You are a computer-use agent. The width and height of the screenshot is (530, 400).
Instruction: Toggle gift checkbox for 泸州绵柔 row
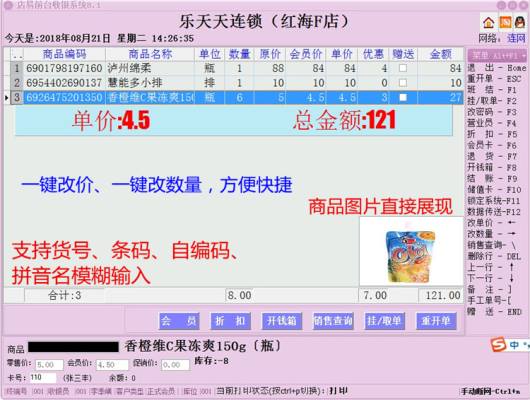(403, 68)
